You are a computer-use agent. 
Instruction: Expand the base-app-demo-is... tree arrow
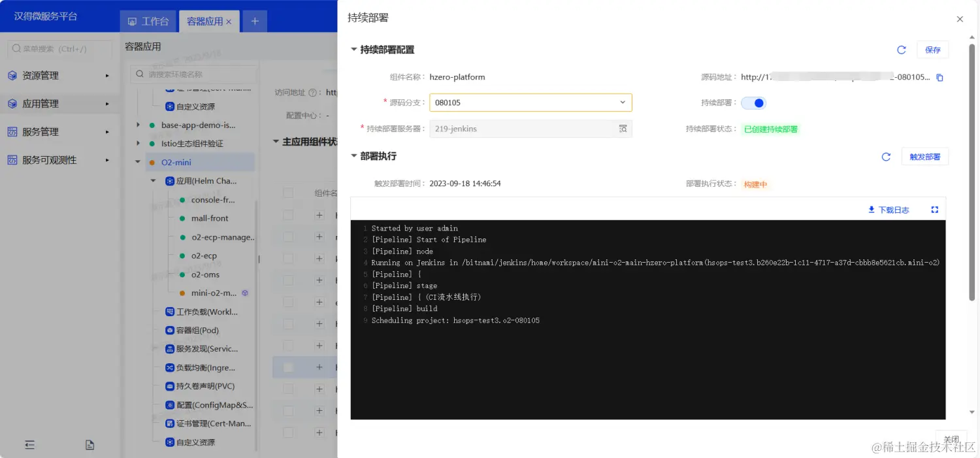point(138,125)
